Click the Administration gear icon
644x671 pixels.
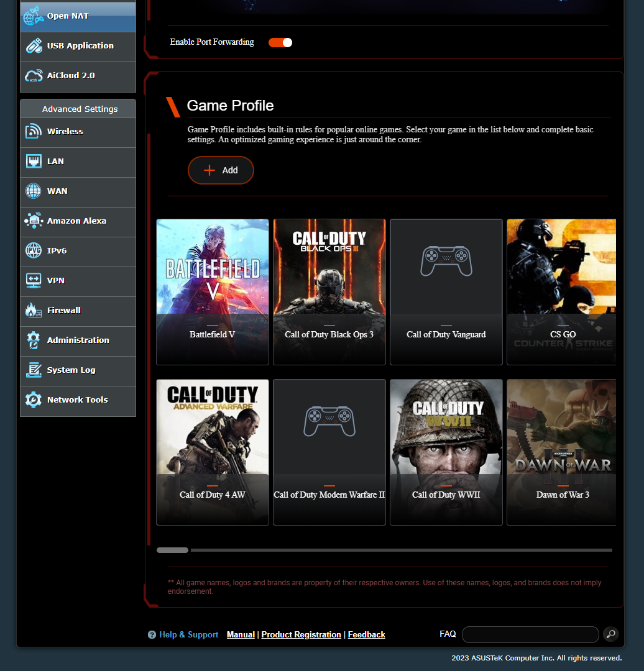[x=34, y=340]
